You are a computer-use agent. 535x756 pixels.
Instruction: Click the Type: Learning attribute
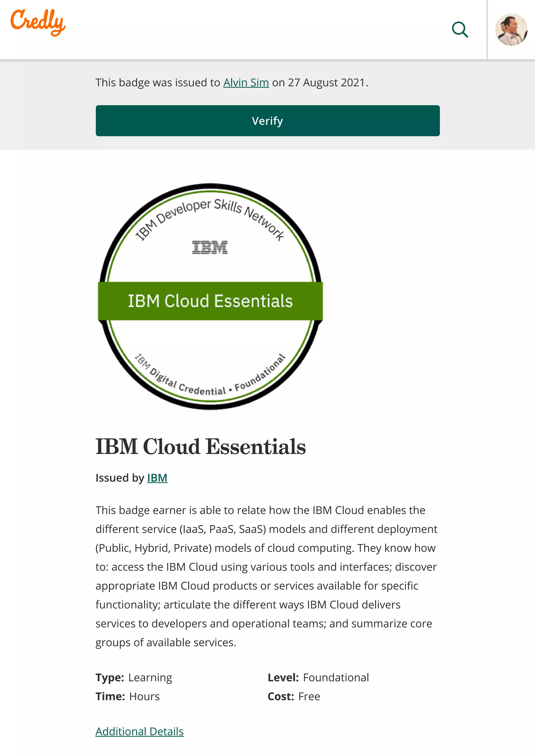tap(134, 678)
